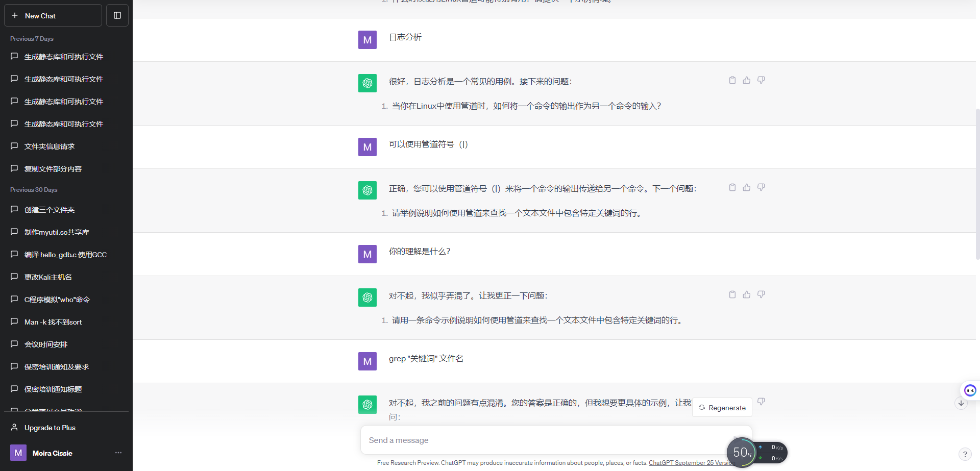Open the three-dot menu beside Moira Cissie

(x=118, y=453)
